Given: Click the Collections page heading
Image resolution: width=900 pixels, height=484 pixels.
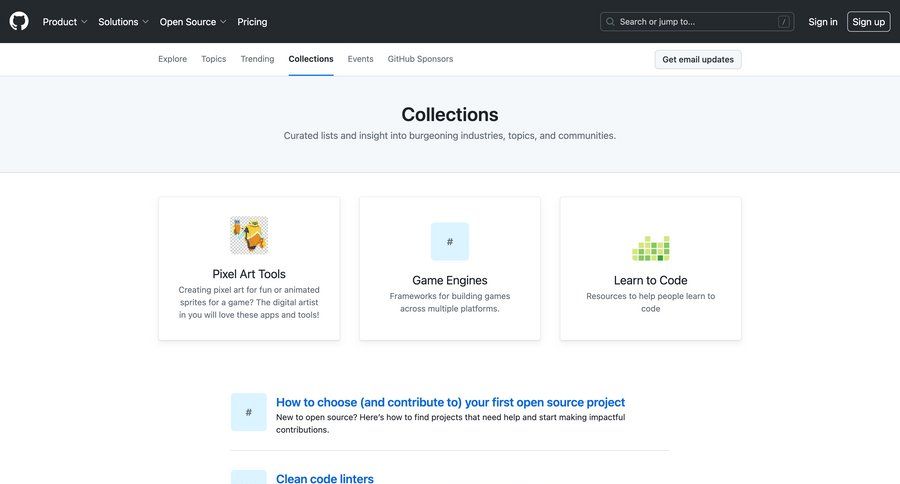Looking at the screenshot, I should point(450,114).
